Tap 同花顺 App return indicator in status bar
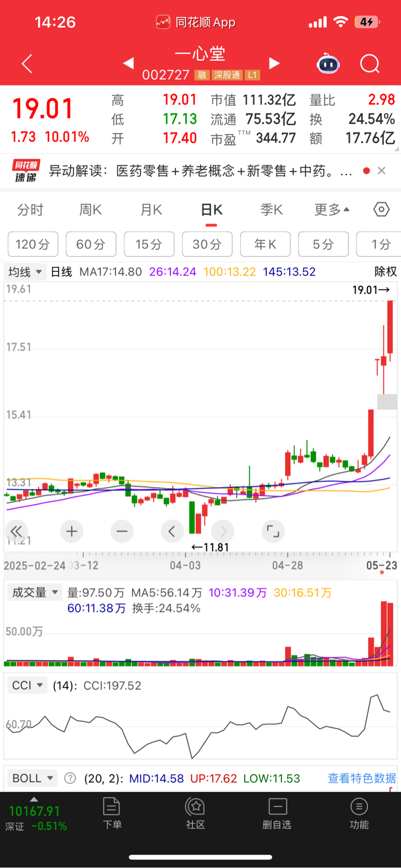The width and height of the screenshot is (401, 868). (x=196, y=22)
